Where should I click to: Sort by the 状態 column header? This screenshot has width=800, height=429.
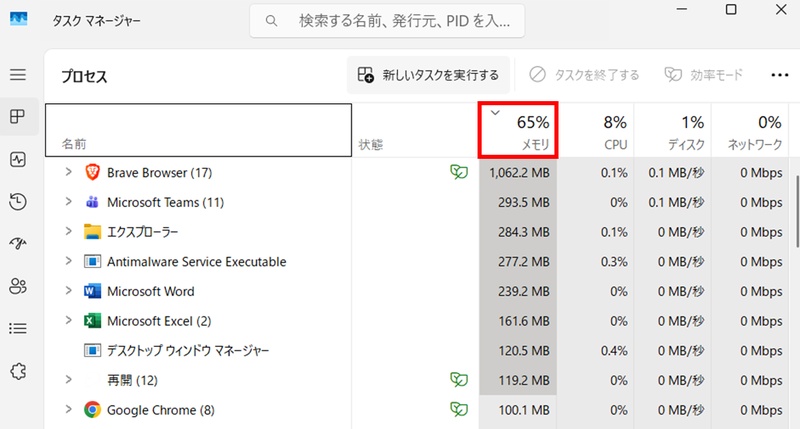(x=415, y=130)
